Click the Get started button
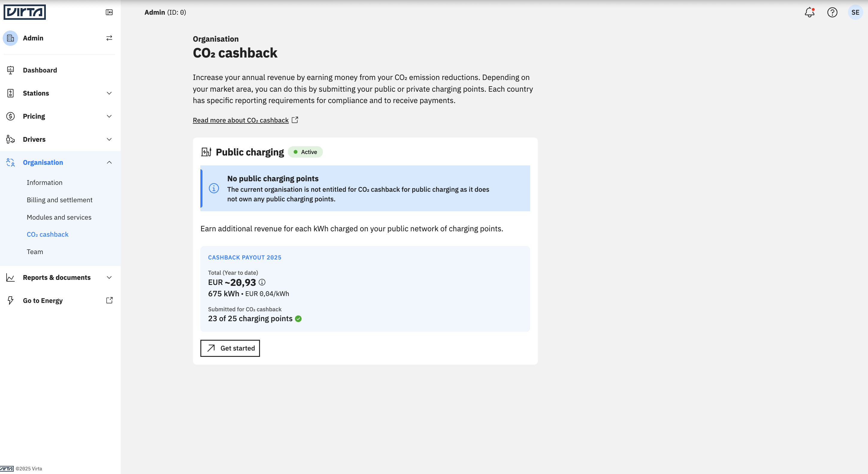The image size is (868, 474). tap(230, 348)
